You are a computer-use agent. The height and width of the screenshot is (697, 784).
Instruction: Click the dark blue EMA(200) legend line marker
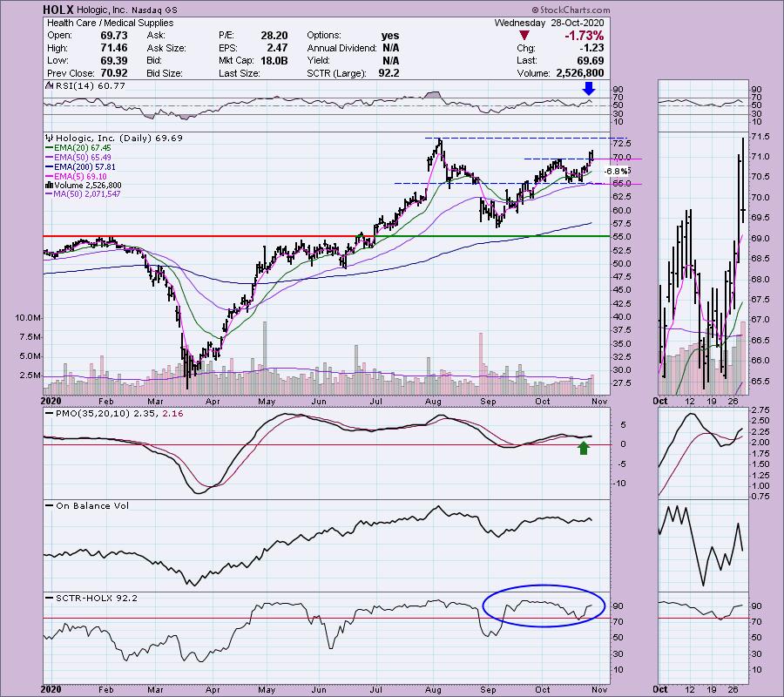pyautogui.click(x=49, y=167)
